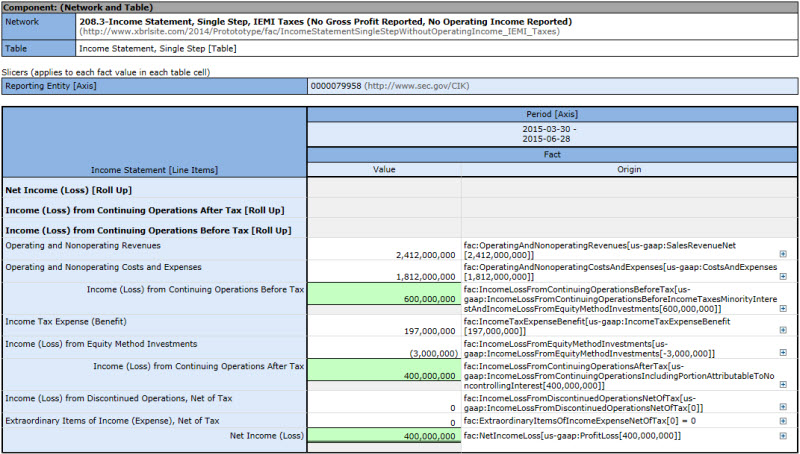
Task: Open the sec.gov/CIK link
Action: [416, 86]
